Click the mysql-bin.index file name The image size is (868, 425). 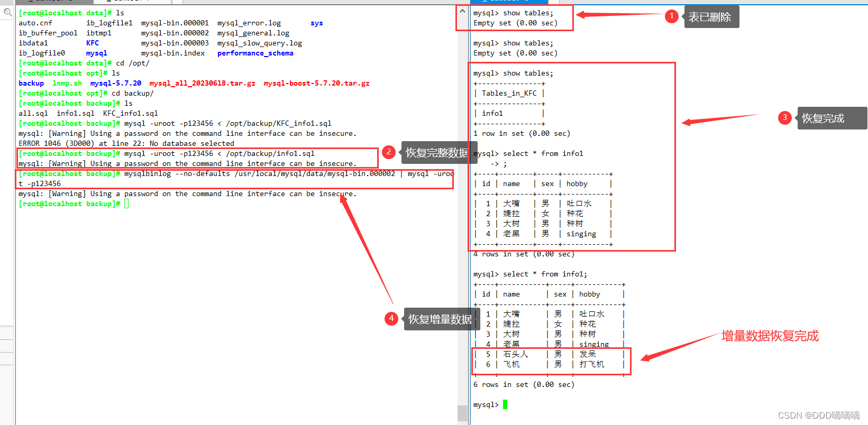tap(173, 53)
